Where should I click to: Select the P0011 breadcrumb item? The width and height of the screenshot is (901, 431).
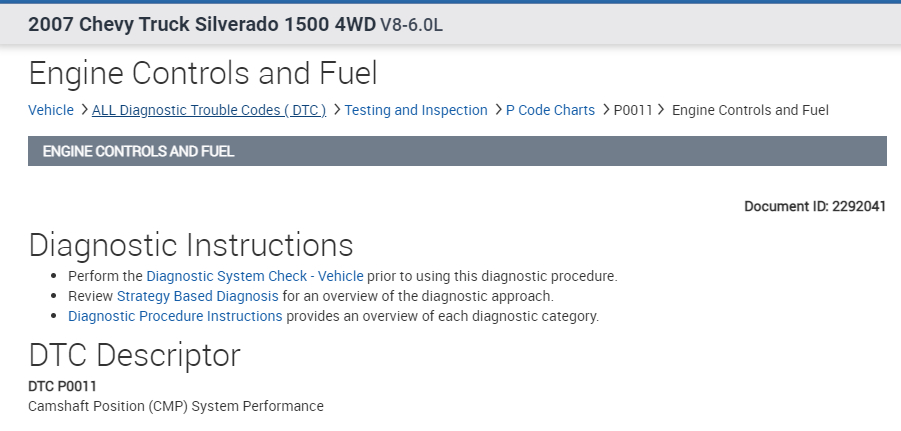(x=632, y=110)
